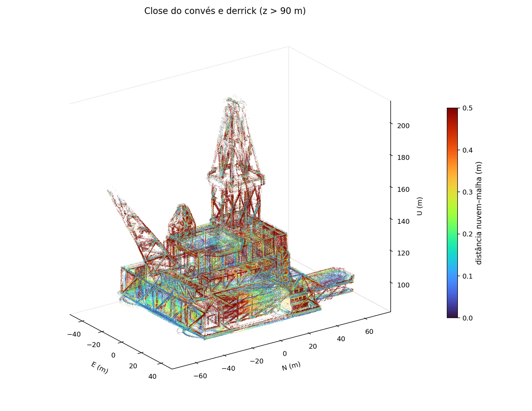The width and height of the screenshot is (532, 411).
Task: Click the colorbar label 'distância nuvem–malha (m)'
Action: click(x=478, y=213)
